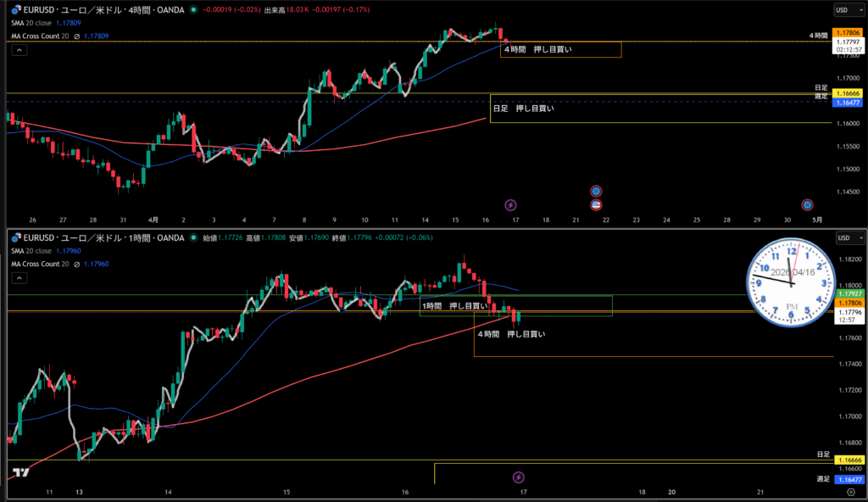Click the EU event icon near date 30
The image size is (868, 502).
[807, 204]
